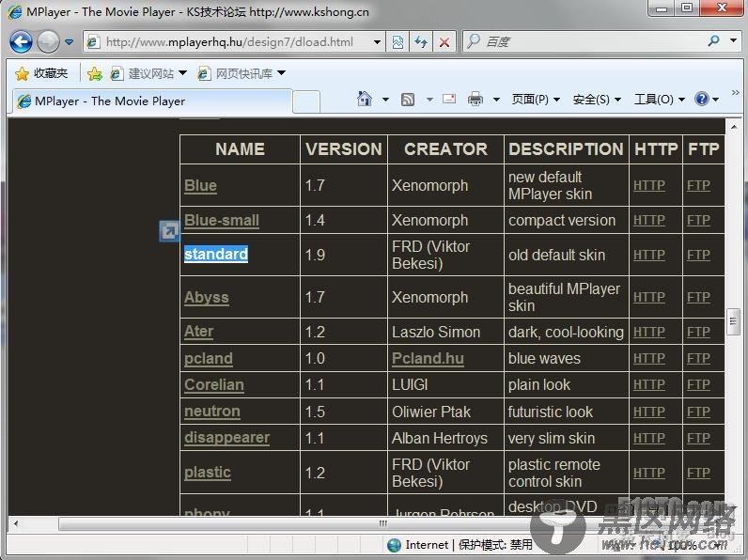This screenshot has height=560, width=748.
Task: Open the 建议网站 suggested sites dropdown
Action: pos(148,73)
